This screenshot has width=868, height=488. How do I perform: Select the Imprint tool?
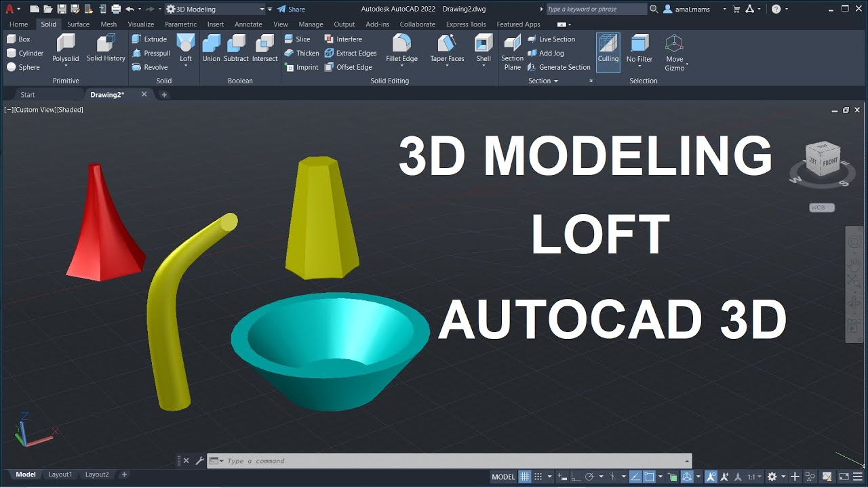pos(301,67)
